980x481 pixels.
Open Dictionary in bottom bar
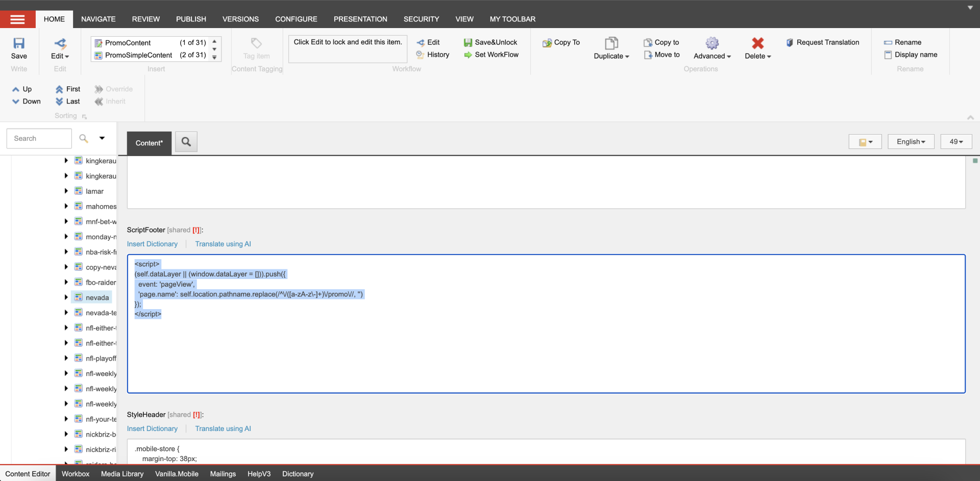coord(298,474)
